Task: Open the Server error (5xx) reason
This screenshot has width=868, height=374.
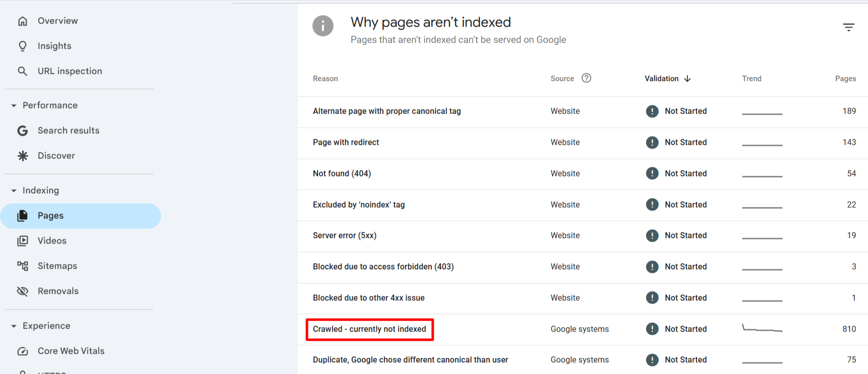Action: tap(345, 236)
